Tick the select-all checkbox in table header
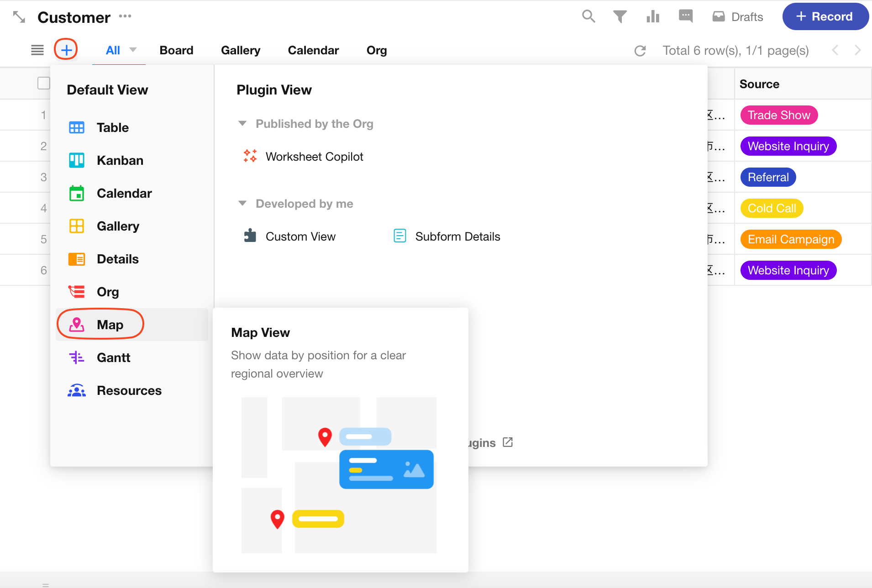This screenshot has width=872, height=588. coord(43,83)
